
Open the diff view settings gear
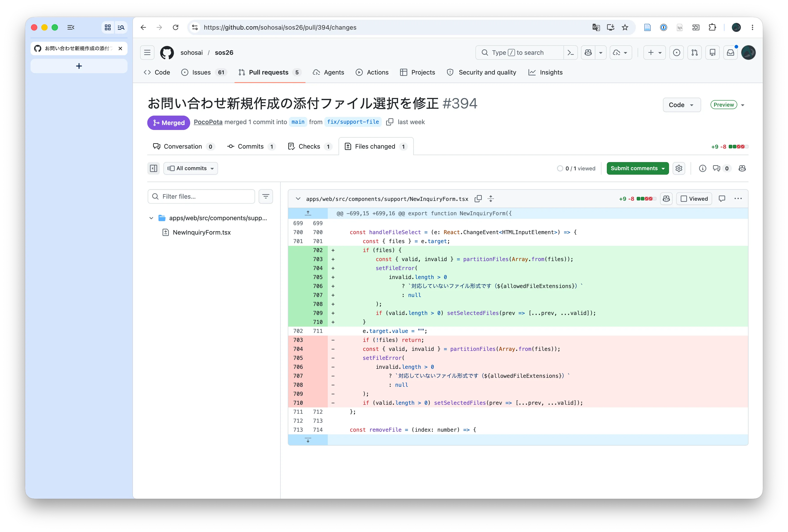[678, 168]
